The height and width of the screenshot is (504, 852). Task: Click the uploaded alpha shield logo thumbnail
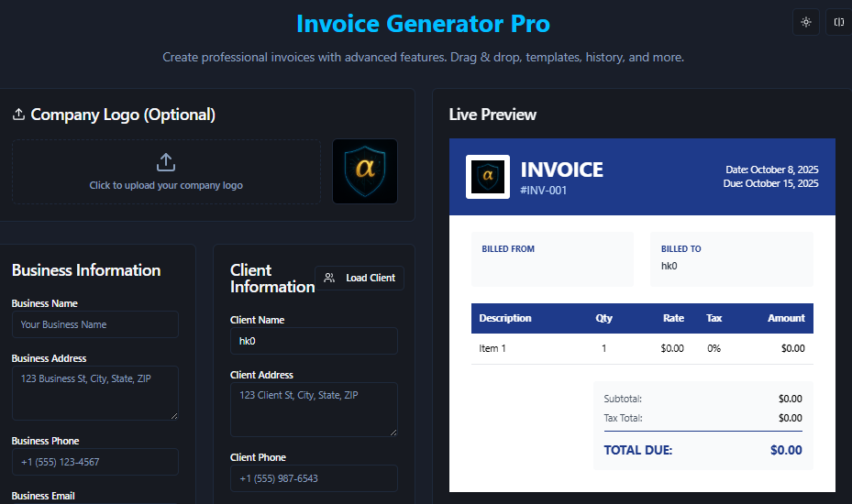365,171
